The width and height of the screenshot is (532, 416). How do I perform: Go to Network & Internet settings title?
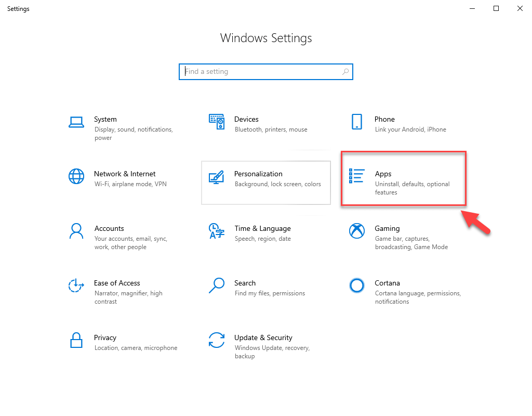125,174
